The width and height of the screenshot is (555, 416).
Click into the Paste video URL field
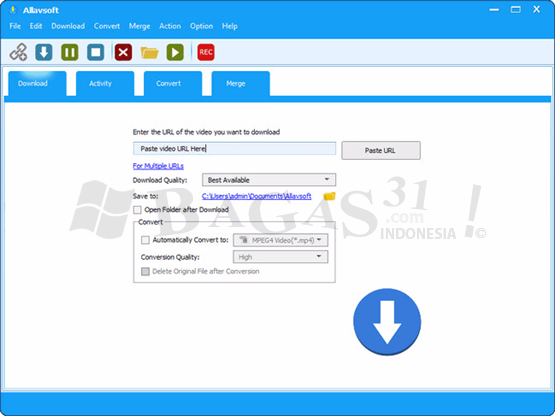[x=234, y=149]
